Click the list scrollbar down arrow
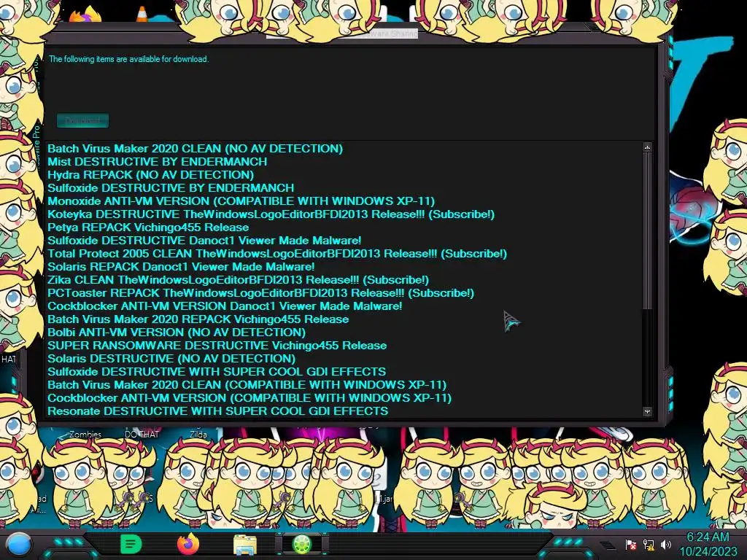 tap(647, 411)
